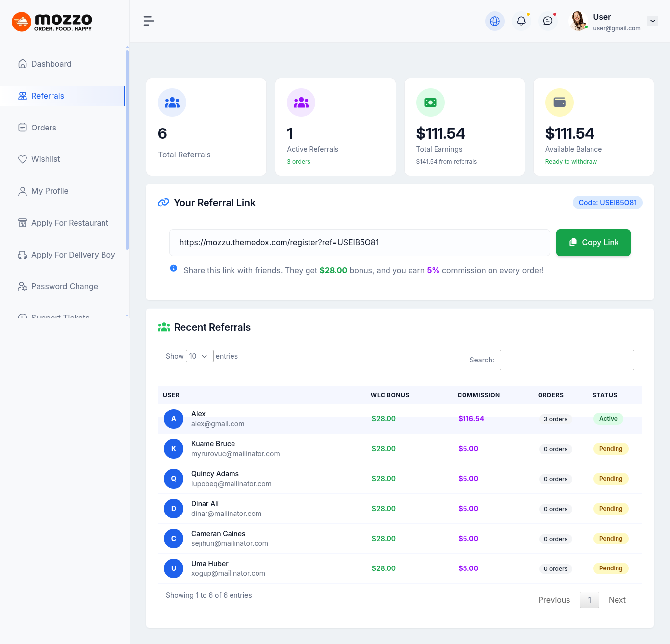Open the notifications bell

point(521,21)
